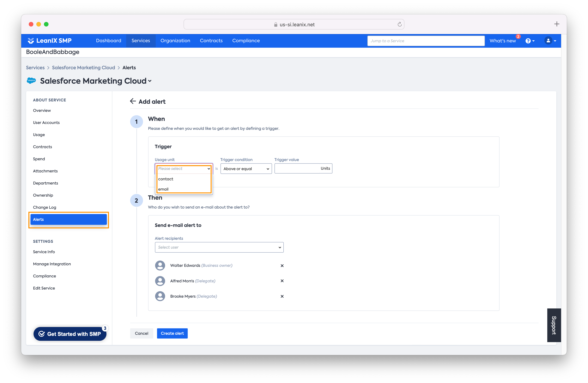
Task: Select Contracts in the sidebar
Action: tap(42, 147)
